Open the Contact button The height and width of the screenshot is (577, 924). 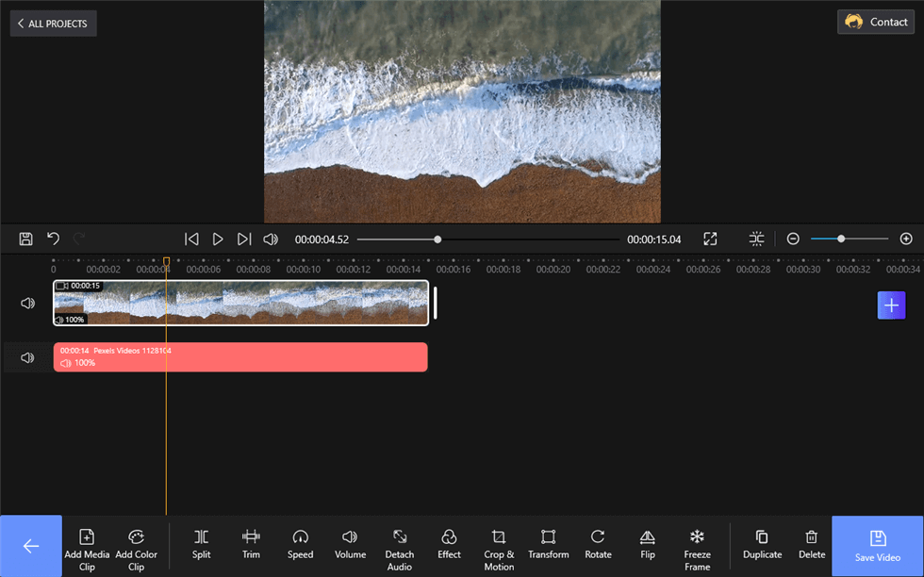(876, 22)
